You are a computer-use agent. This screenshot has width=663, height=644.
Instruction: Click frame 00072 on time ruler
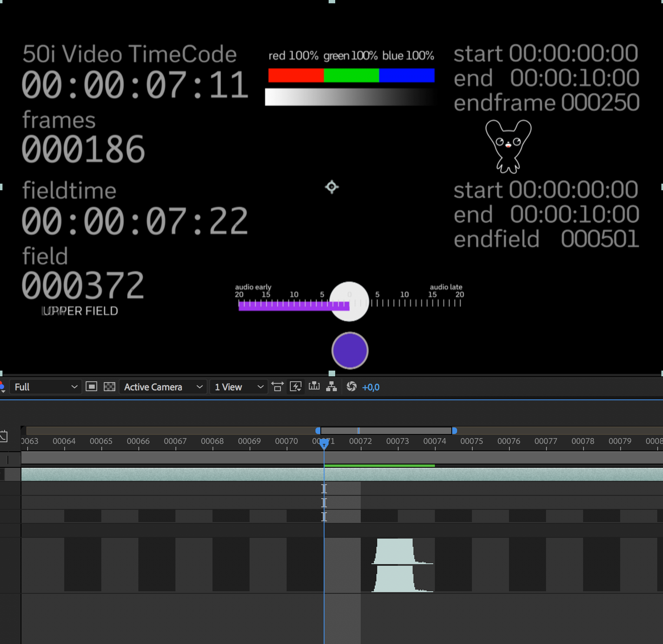tap(361, 441)
